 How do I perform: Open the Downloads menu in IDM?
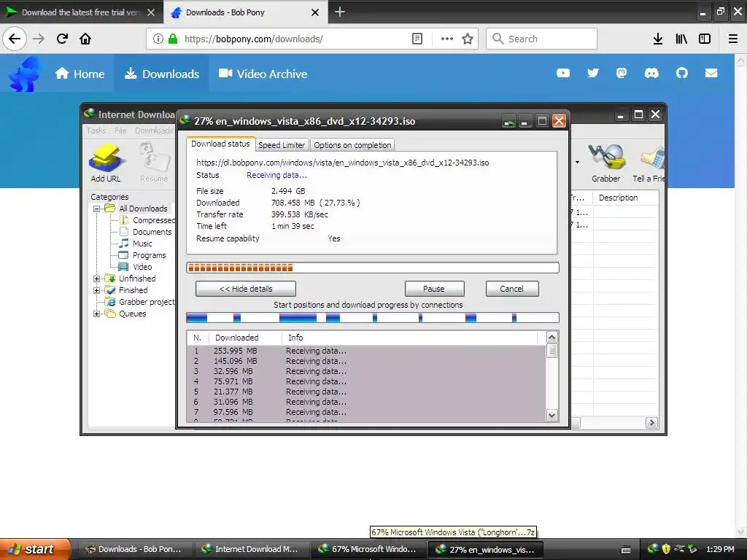tap(154, 131)
